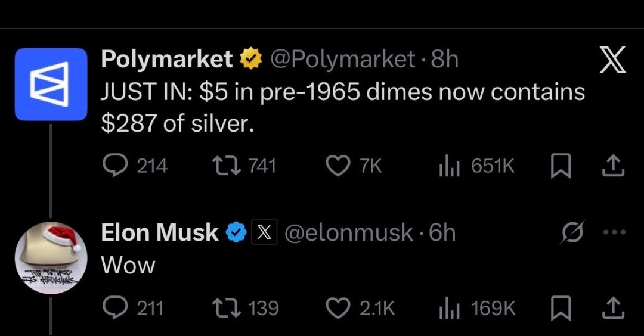Bookmark the Polymarket post
Viewport: 644px width, 336px height.
561,166
